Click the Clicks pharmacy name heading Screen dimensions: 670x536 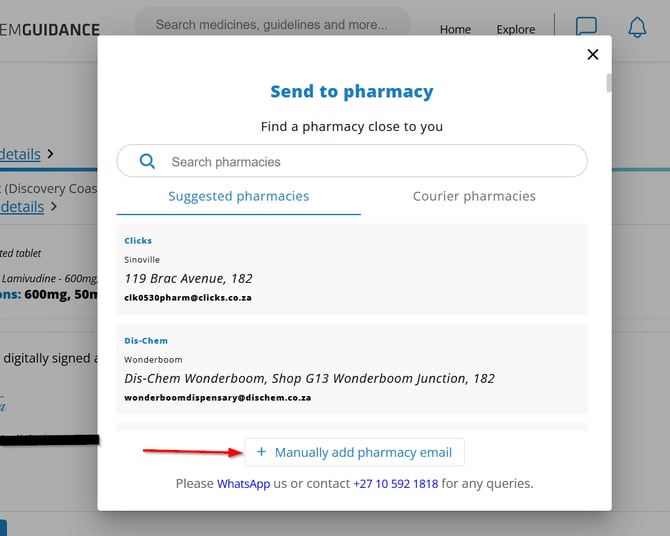pos(138,241)
